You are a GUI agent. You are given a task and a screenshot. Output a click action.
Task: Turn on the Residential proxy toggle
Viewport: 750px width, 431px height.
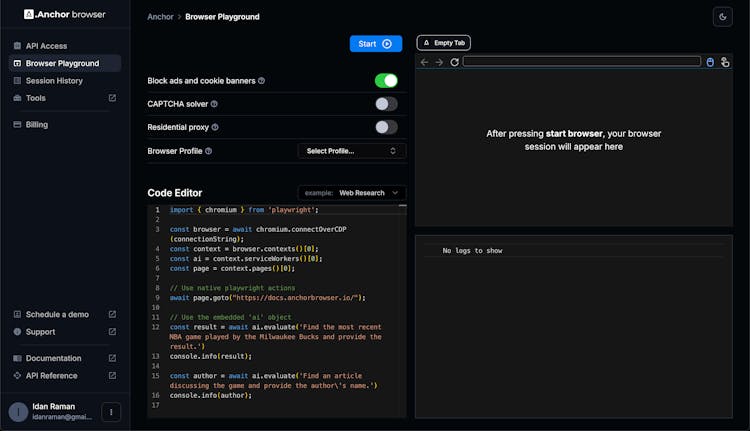tap(386, 127)
